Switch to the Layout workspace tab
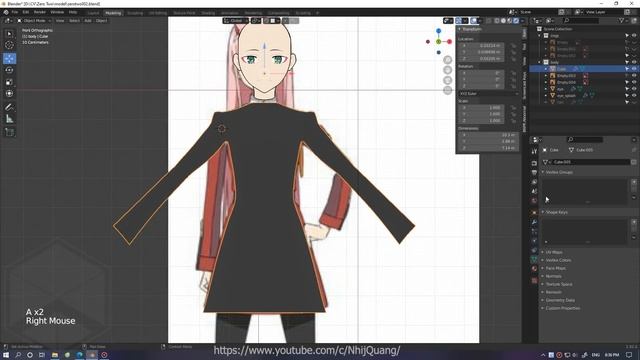Image resolution: width=640 pixels, height=360 pixels. click(x=93, y=13)
